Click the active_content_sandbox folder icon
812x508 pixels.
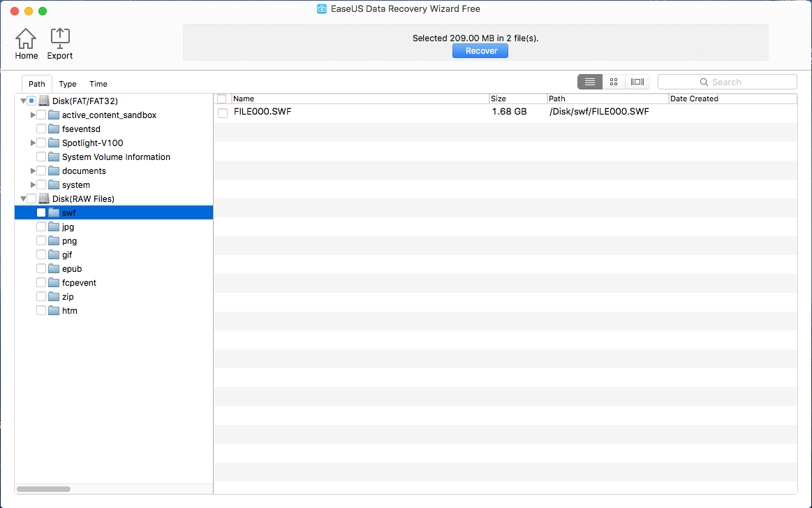54,115
